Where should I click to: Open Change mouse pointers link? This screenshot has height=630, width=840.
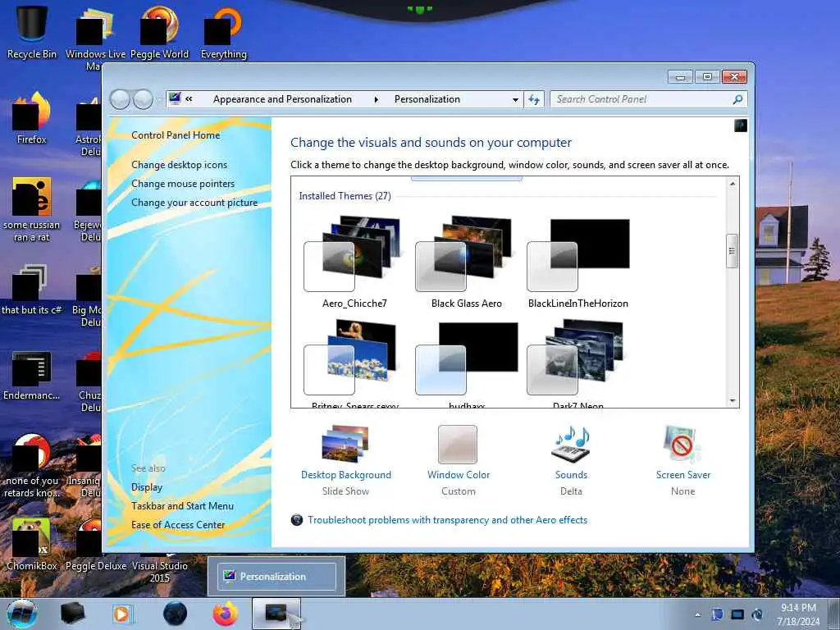tap(183, 184)
